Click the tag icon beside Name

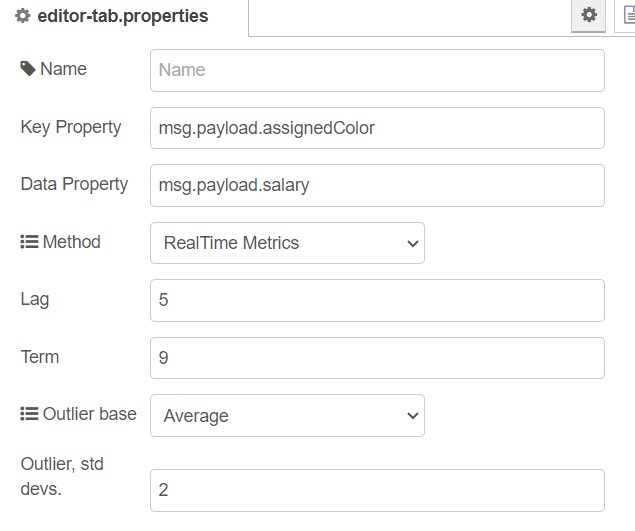pyautogui.click(x=28, y=68)
